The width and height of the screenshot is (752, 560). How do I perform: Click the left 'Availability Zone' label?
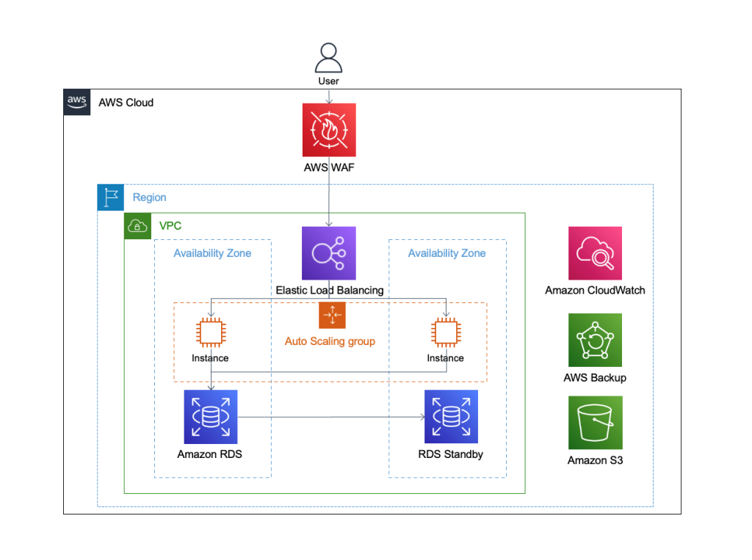tap(212, 253)
